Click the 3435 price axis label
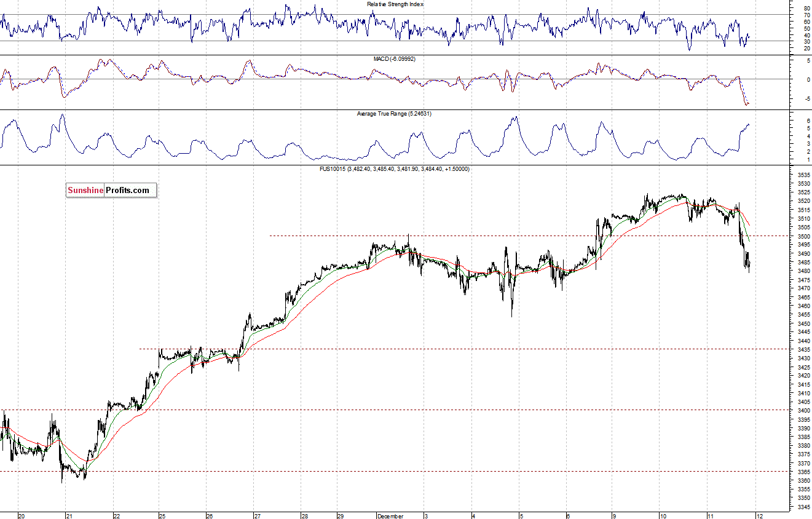Image resolution: width=812 pixels, height=519 pixels. pos(803,349)
